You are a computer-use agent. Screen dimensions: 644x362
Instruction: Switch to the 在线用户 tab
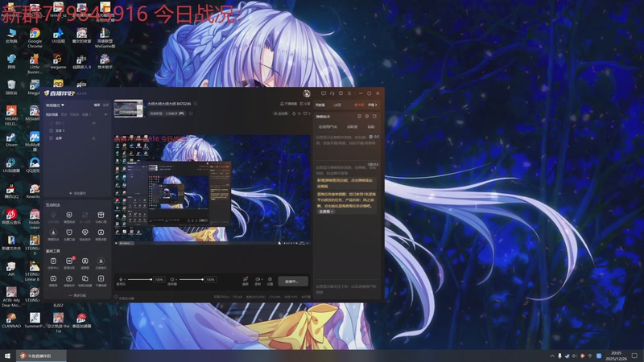tap(328, 127)
